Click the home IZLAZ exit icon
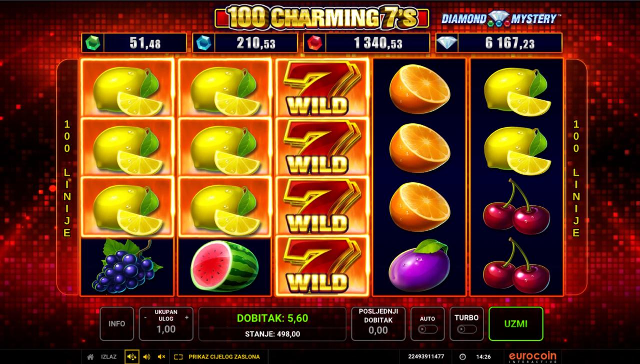640x364 pixels. pyautogui.click(x=90, y=357)
